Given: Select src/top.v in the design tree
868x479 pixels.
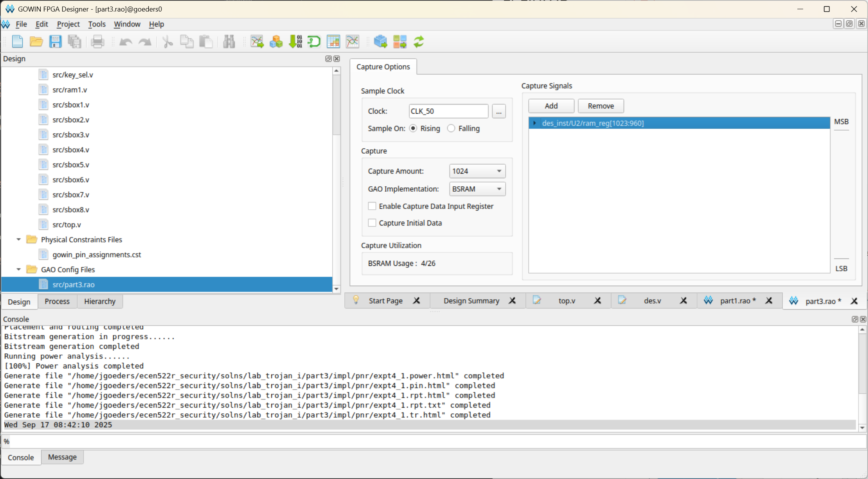Looking at the screenshot, I should pos(66,225).
